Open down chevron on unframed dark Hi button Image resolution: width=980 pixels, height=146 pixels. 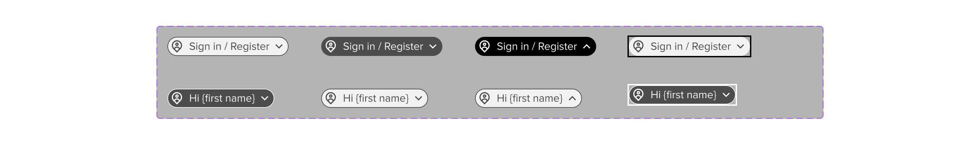pyautogui.click(x=265, y=98)
